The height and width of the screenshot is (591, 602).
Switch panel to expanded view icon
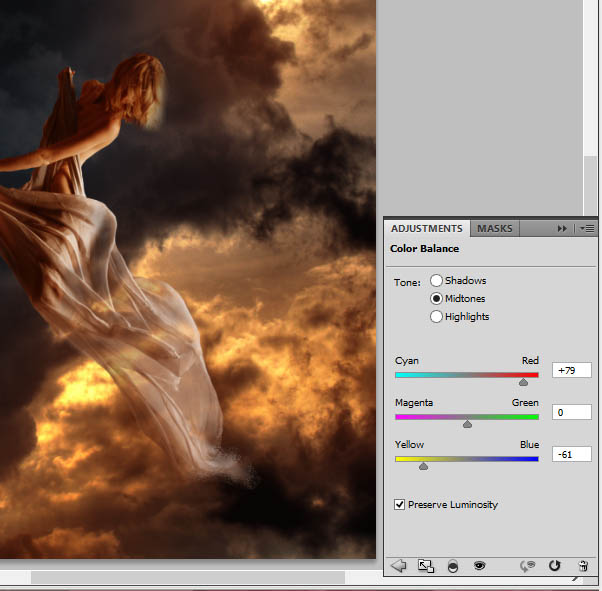[425, 566]
